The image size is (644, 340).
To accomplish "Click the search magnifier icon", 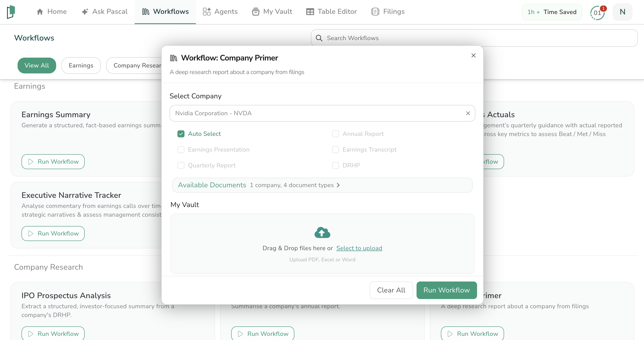I will (x=319, y=38).
